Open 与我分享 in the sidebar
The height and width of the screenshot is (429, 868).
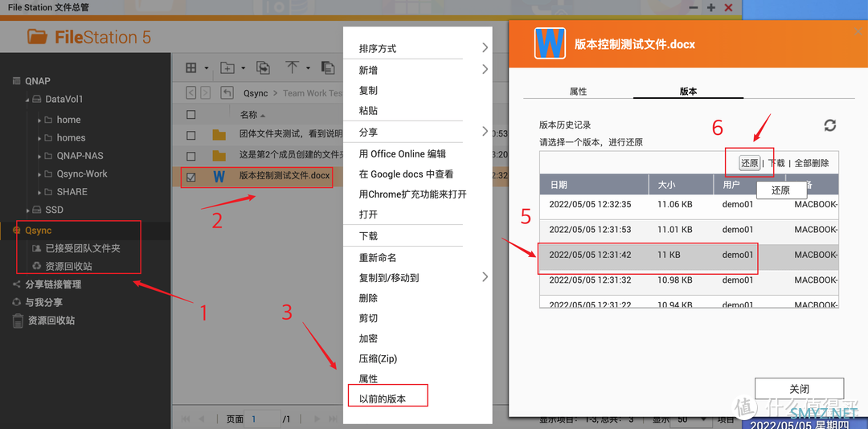click(x=43, y=303)
